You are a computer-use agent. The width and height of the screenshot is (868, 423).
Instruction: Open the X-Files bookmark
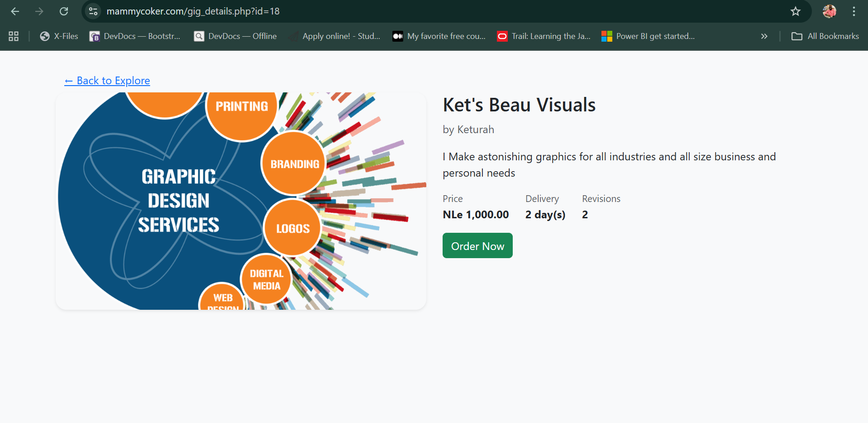pyautogui.click(x=59, y=36)
